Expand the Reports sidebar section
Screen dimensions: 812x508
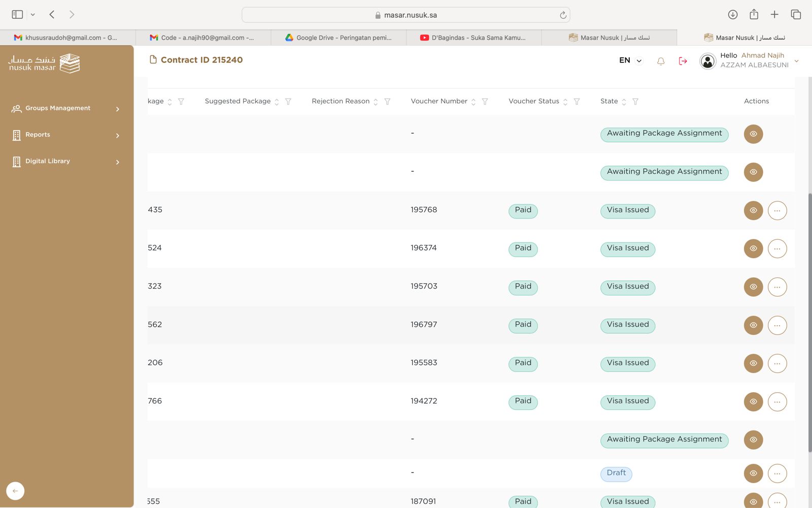(x=66, y=135)
